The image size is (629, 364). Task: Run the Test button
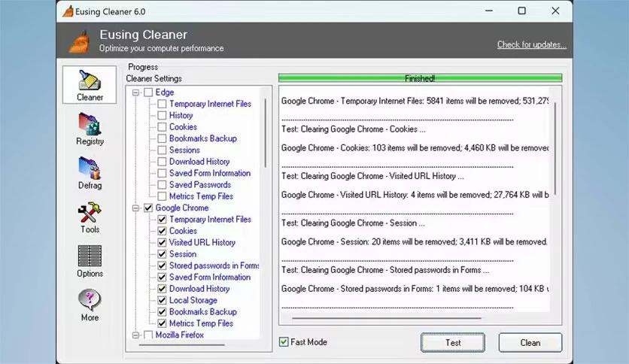point(453,343)
